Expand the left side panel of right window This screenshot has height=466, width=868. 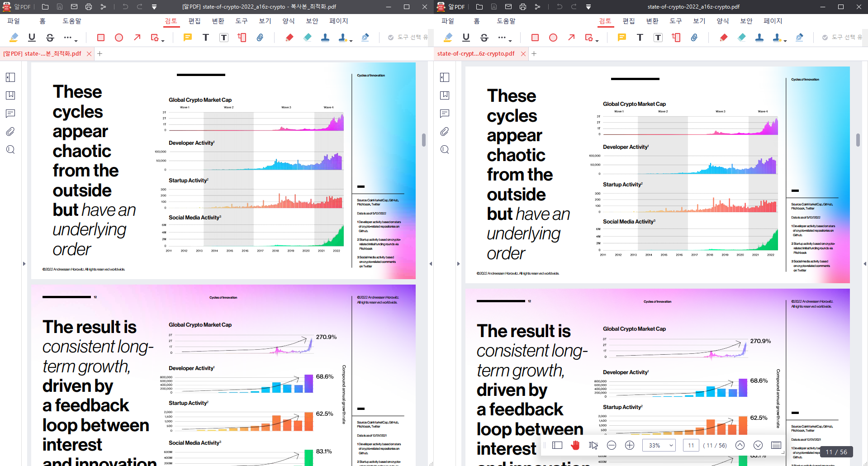point(458,264)
